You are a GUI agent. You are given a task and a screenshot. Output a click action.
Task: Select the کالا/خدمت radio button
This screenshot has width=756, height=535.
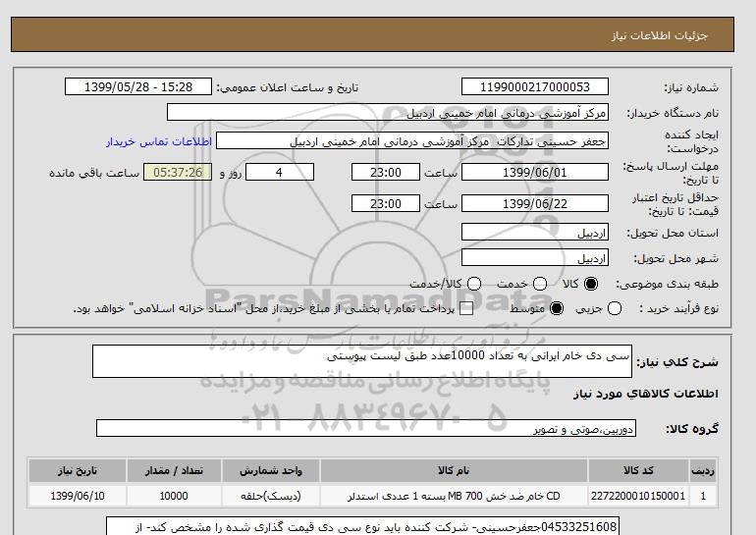[474, 284]
